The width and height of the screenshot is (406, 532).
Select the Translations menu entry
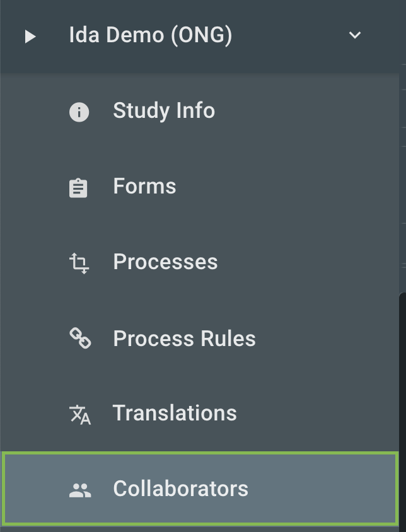tap(175, 414)
